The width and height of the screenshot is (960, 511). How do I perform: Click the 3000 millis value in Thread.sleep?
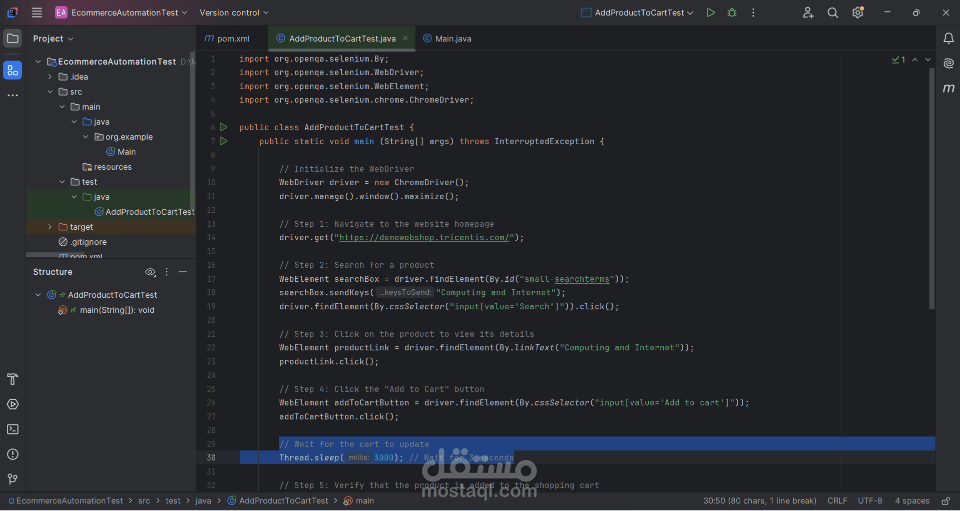pyautogui.click(x=383, y=458)
